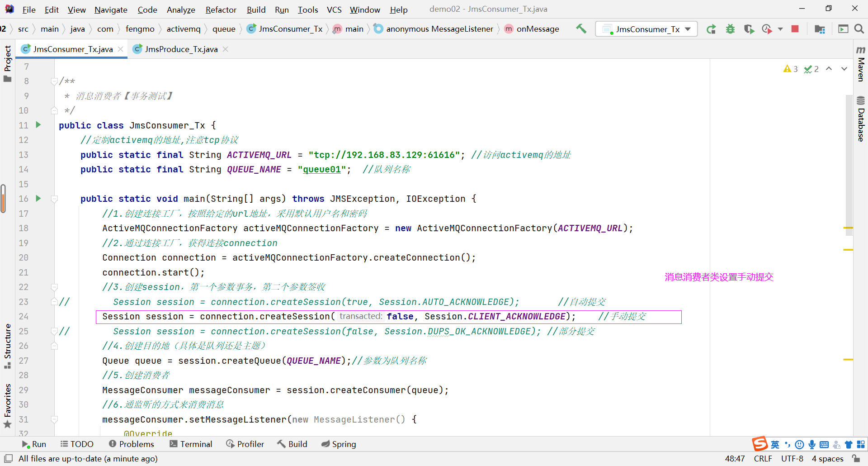Close the JmsProduce_Tx.java tab

[225, 49]
